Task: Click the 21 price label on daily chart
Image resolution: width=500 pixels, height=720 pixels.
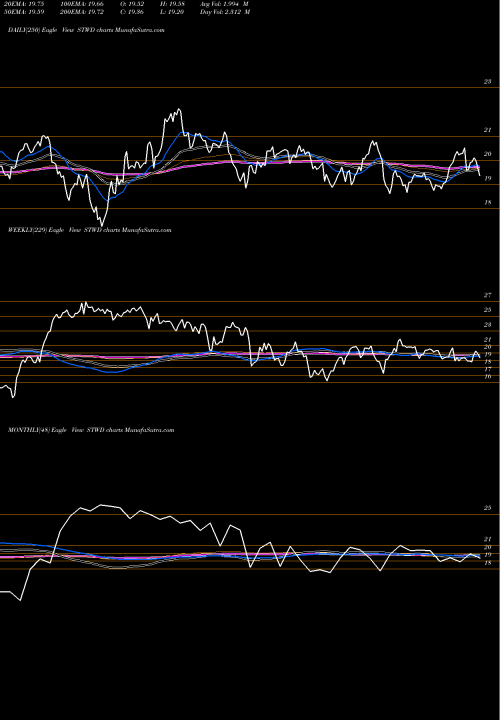Action: pyautogui.click(x=488, y=130)
